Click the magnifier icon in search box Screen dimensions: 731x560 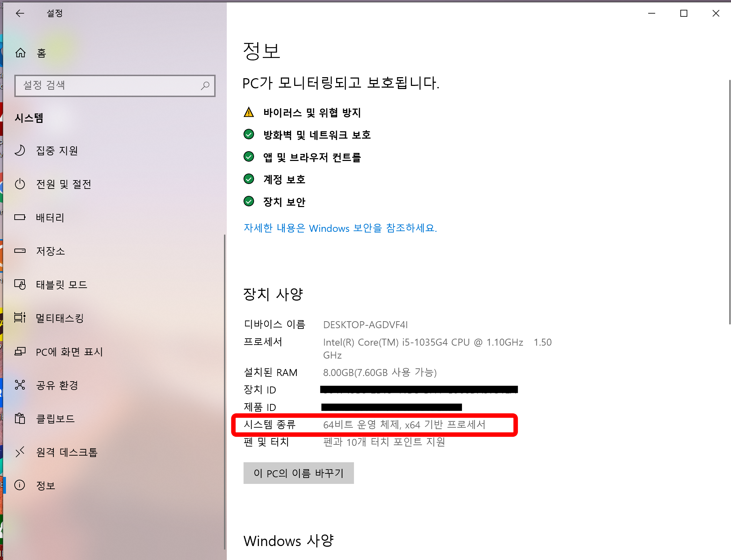[x=205, y=86]
